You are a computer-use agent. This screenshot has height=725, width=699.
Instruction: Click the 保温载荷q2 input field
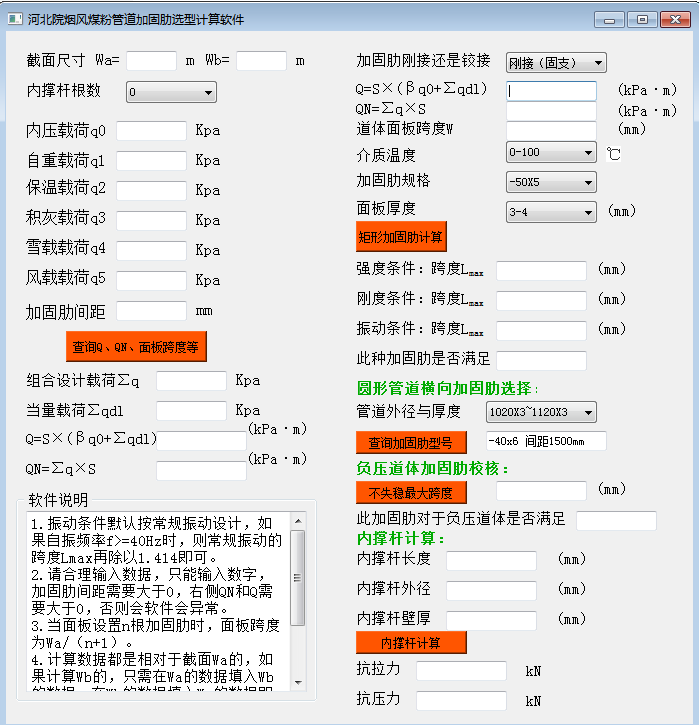(152, 191)
